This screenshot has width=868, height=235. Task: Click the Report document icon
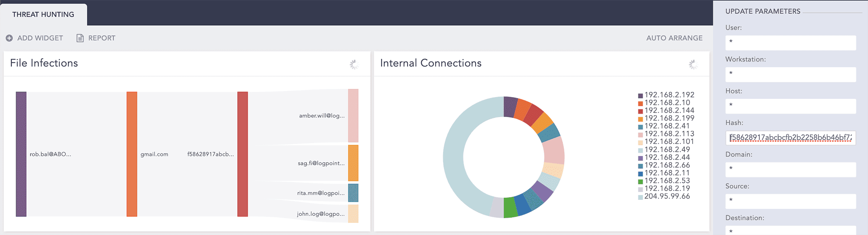80,38
